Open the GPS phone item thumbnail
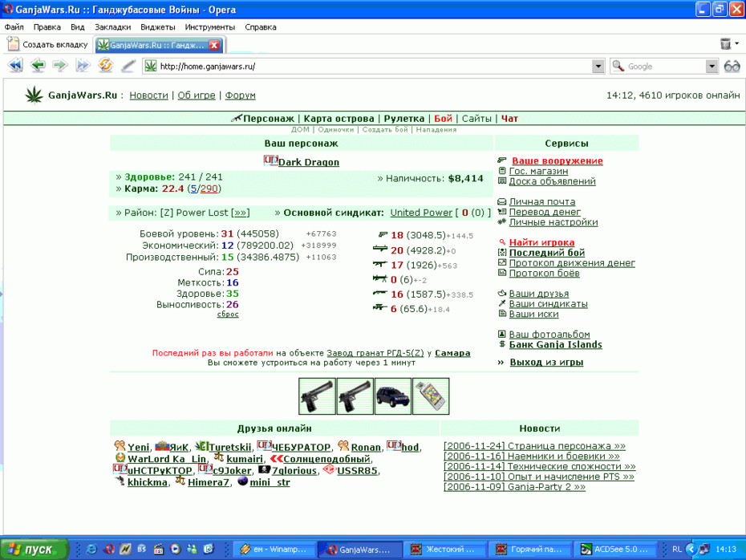Screen dimensions: 746x560 (x=431, y=396)
